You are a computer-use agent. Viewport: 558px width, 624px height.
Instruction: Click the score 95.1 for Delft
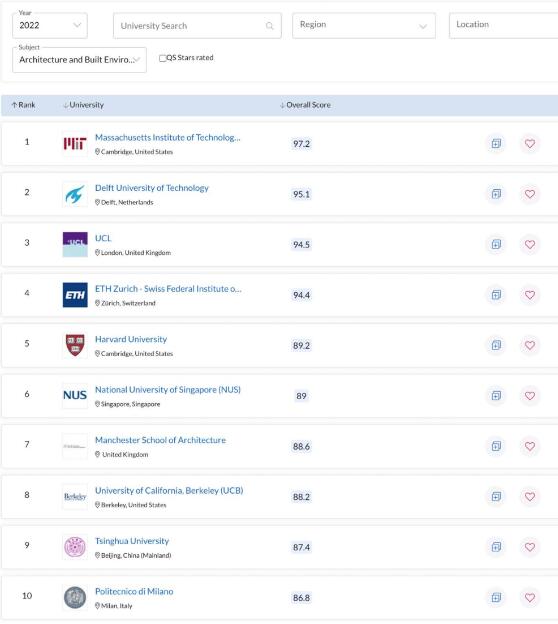coord(301,194)
